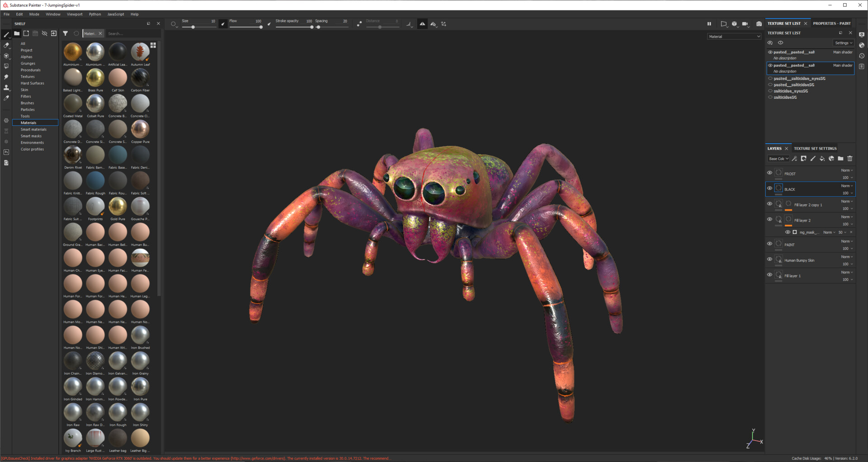The width and height of the screenshot is (868, 462).
Task: Click the camera screenshot icon in toolbar
Action: click(x=759, y=24)
